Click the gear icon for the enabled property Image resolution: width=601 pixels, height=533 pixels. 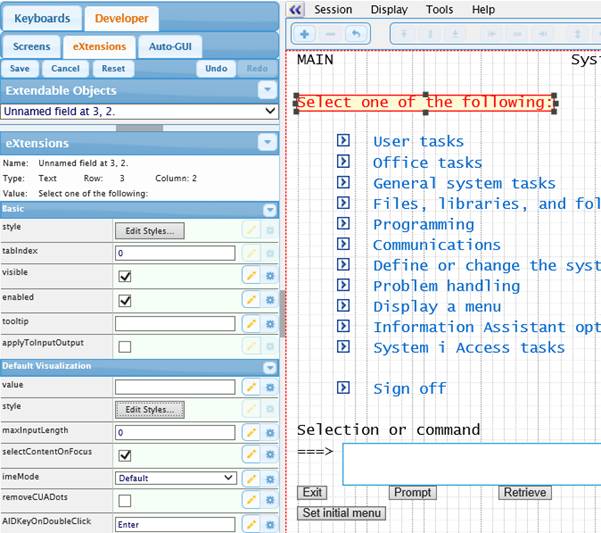click(269, 300)
